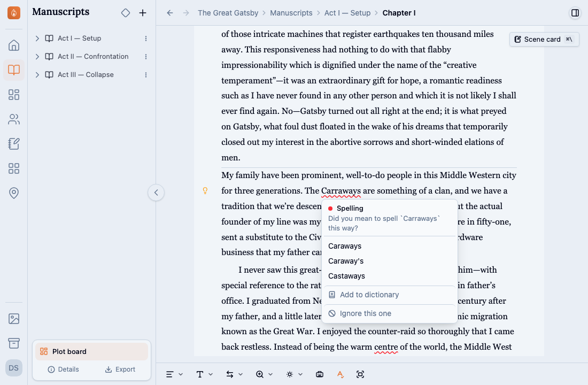Toggle the orange spell check icon
Screen dimensions: 588x385
340,374
